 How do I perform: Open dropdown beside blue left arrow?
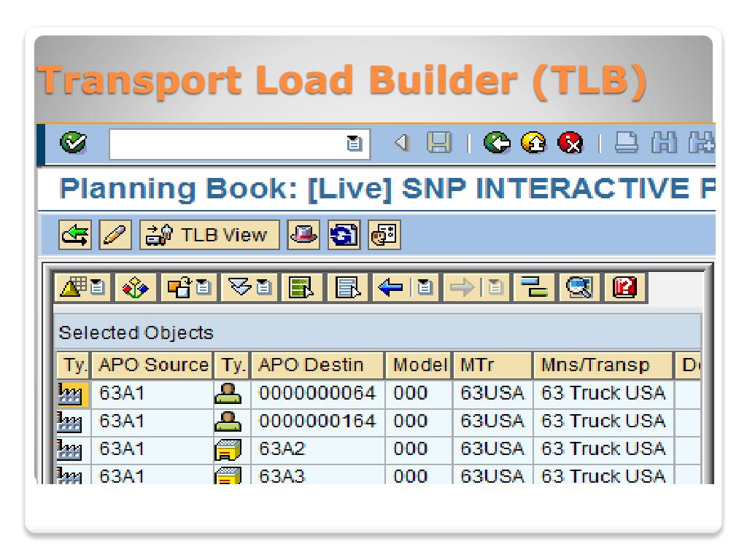425,287
